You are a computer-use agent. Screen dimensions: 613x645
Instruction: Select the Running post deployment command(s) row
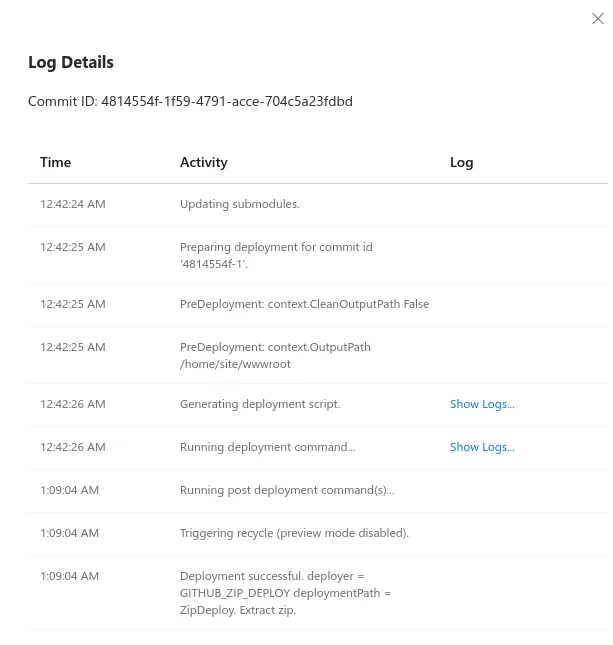[318, 491]
